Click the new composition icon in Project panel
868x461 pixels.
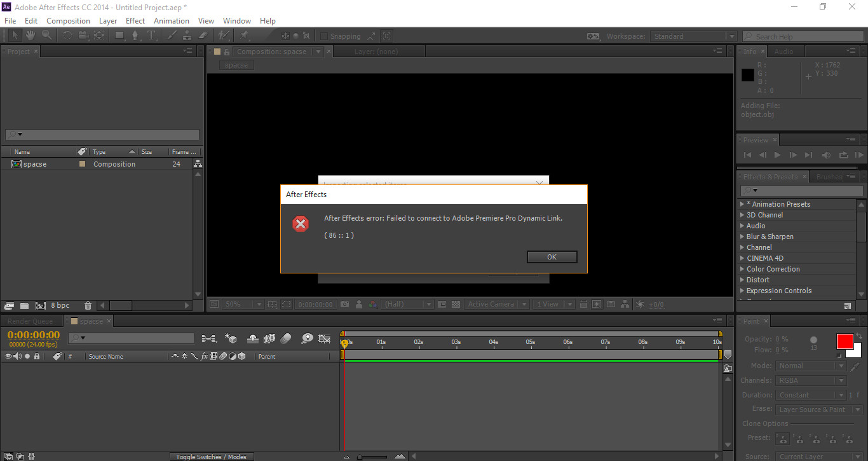pos(41,306)
